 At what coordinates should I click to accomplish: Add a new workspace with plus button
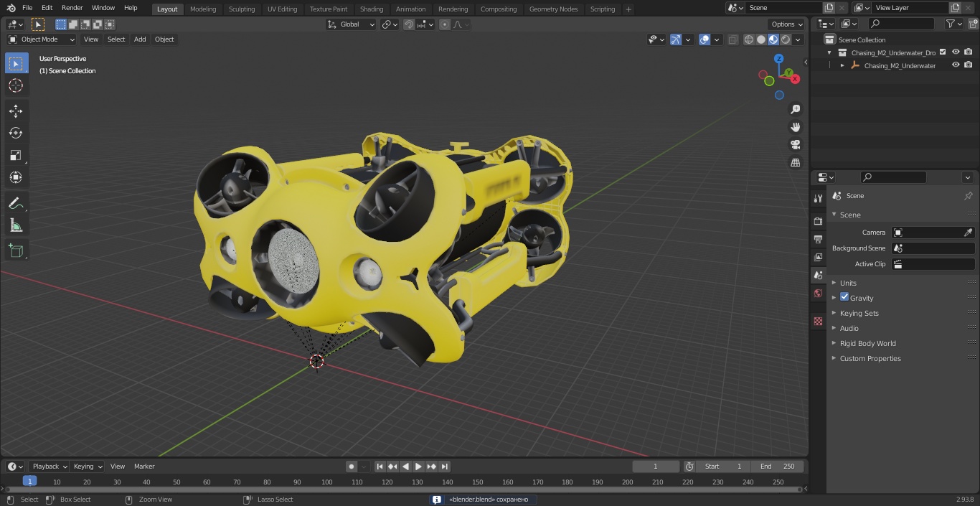628,9
